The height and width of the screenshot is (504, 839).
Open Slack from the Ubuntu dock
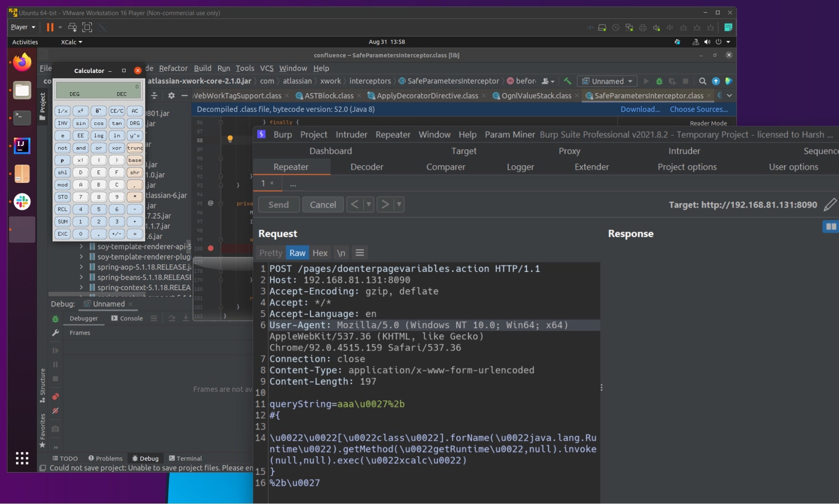tap(22, 202)
